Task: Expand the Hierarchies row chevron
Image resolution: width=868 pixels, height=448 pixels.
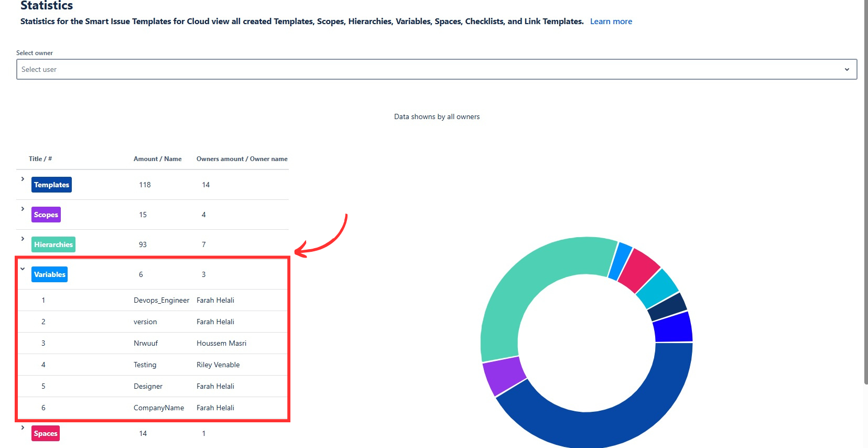Action: (x=23, y=239)
